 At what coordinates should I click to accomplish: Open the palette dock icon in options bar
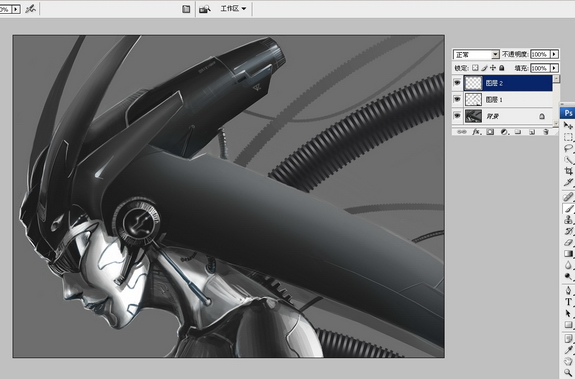(186, 9)
